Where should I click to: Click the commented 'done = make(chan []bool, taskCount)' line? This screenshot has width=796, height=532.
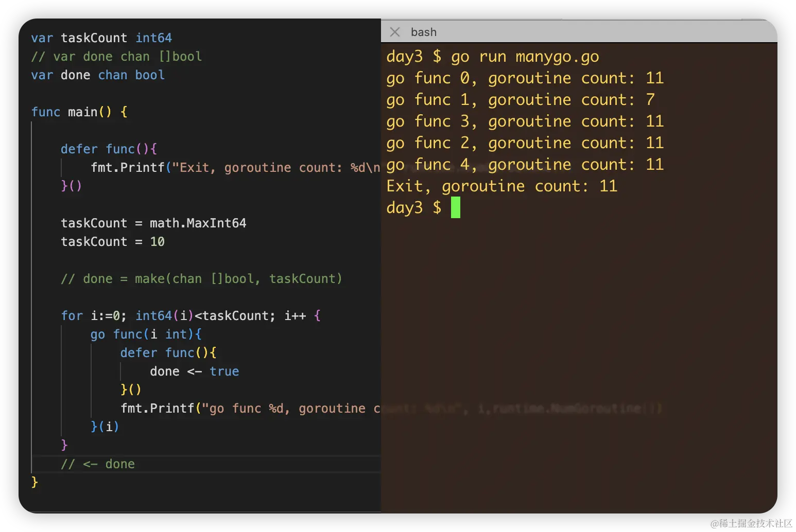(x=201, y=279)
